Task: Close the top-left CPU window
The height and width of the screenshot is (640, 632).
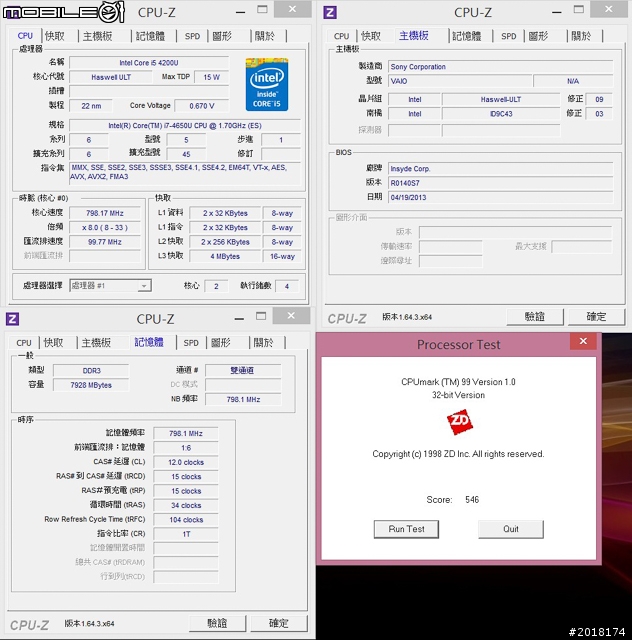Action: click(292, 9)
